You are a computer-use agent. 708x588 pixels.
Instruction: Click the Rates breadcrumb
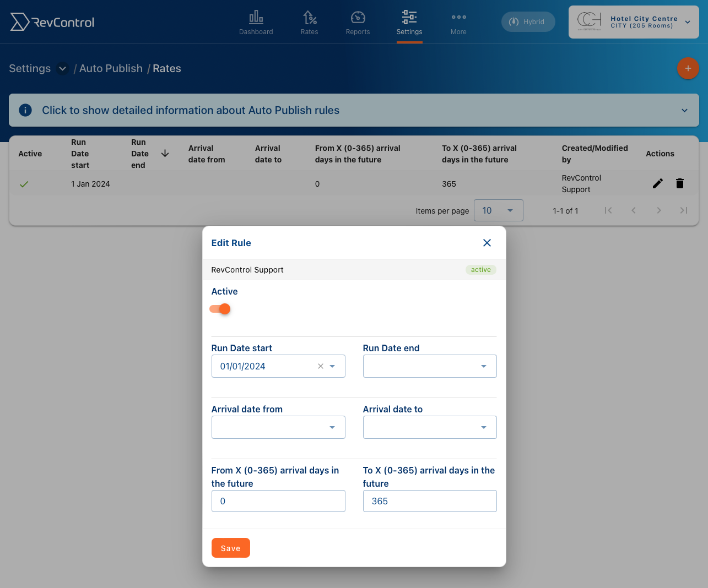[167, 68]
